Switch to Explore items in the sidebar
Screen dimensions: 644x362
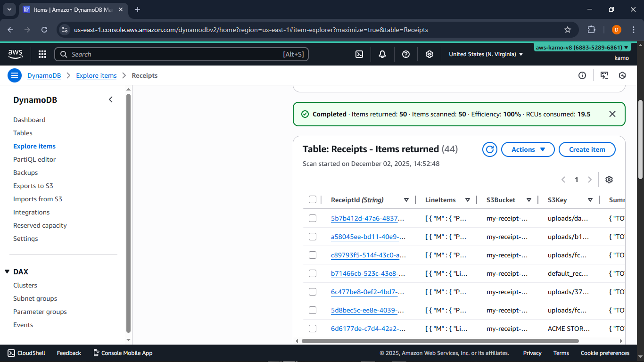pos(34,146)
